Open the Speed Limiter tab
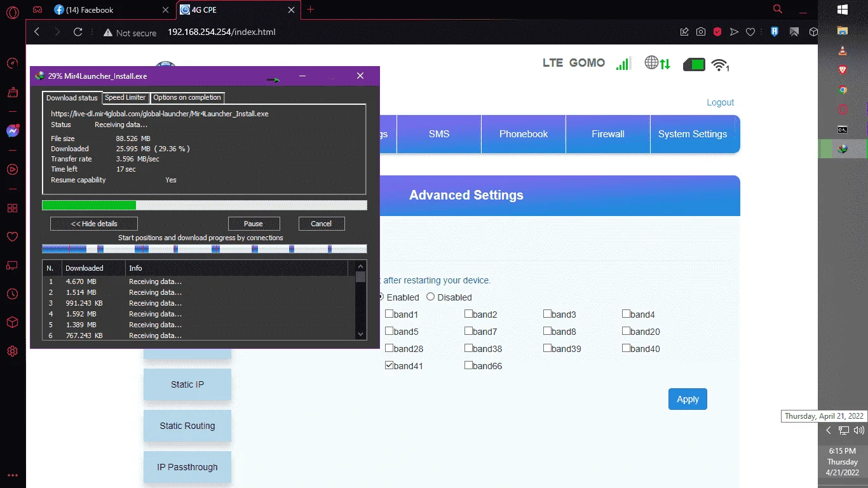 pyautogui.click(x=125, y=97)
